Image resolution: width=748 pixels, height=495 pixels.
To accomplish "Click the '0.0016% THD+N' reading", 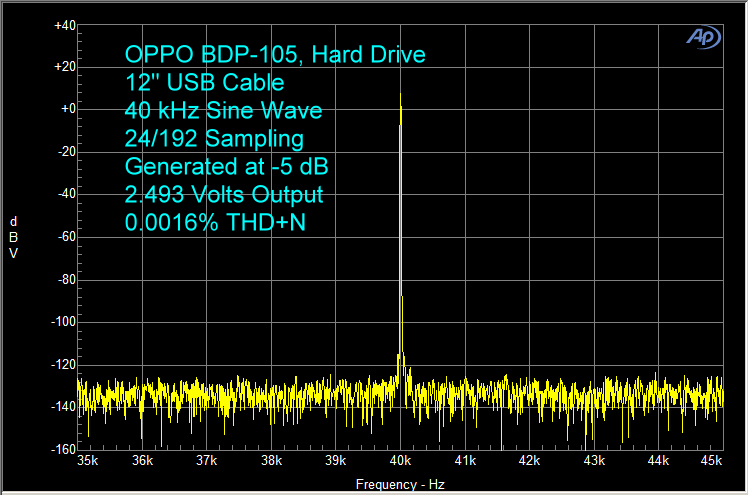I will coord(215,222).
